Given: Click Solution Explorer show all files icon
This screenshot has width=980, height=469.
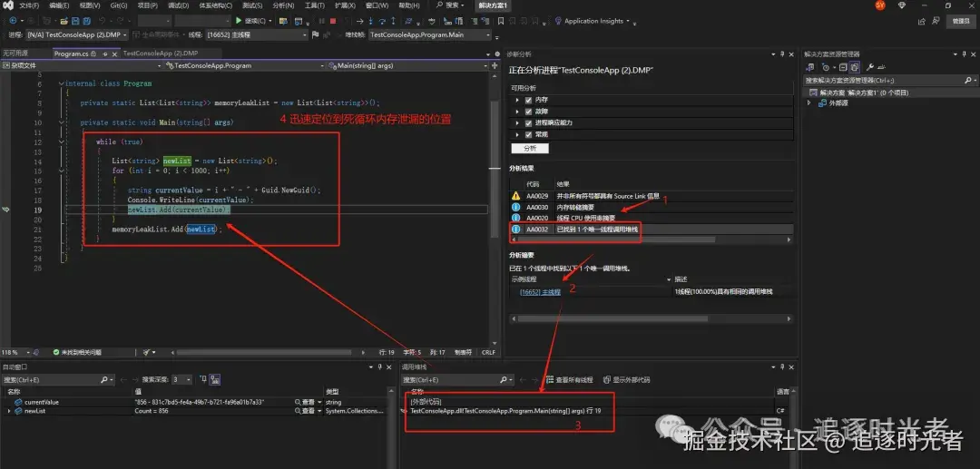Looking at the screenshot, I should click(855, 67).
